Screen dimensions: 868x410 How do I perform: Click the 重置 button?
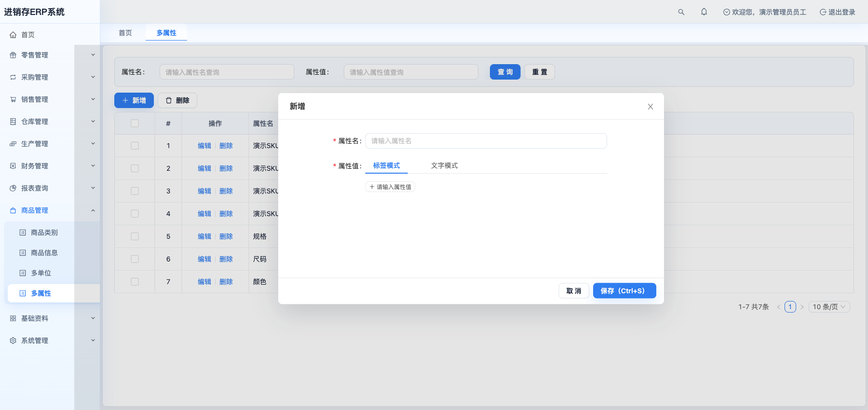(x=540, y=72)
